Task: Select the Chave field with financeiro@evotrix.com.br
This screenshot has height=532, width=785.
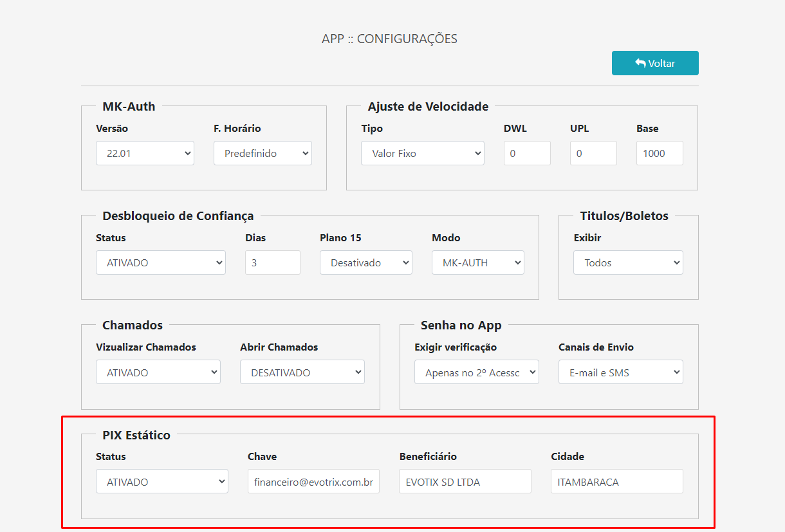Action: pos(313,481)
